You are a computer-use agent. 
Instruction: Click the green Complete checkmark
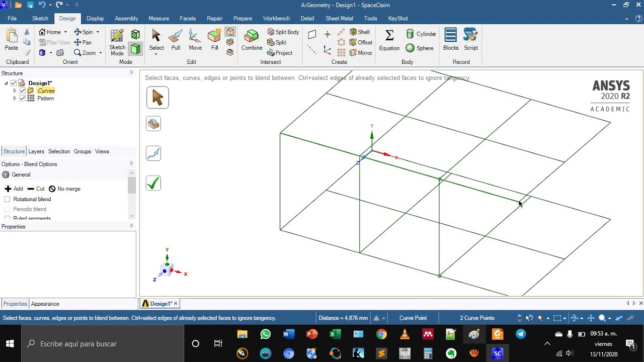153,183
